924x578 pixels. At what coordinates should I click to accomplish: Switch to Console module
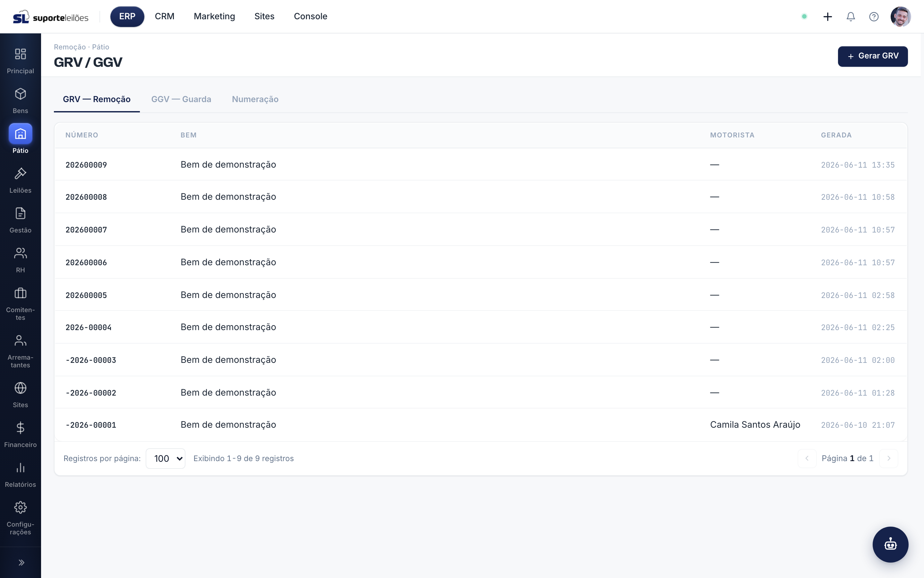tap(311, 16)
